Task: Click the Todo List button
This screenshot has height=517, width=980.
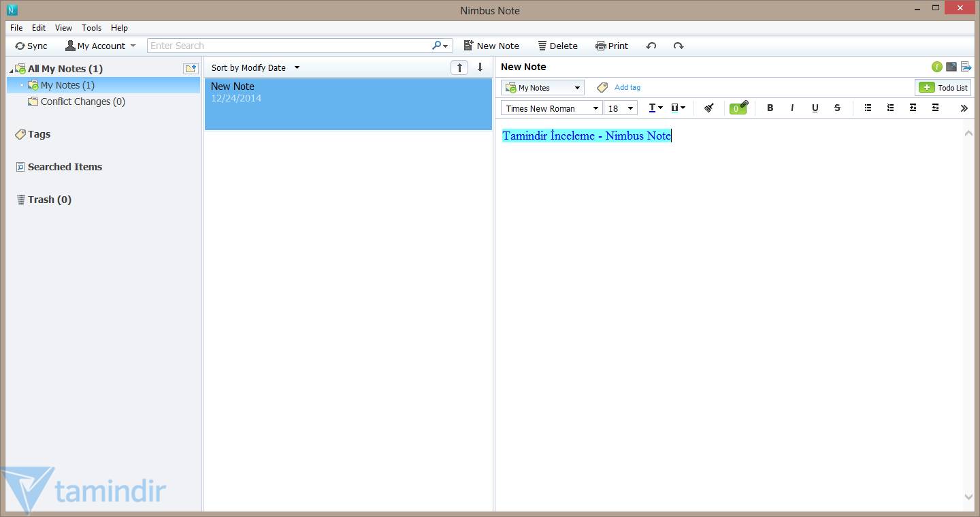Action: 943,87
